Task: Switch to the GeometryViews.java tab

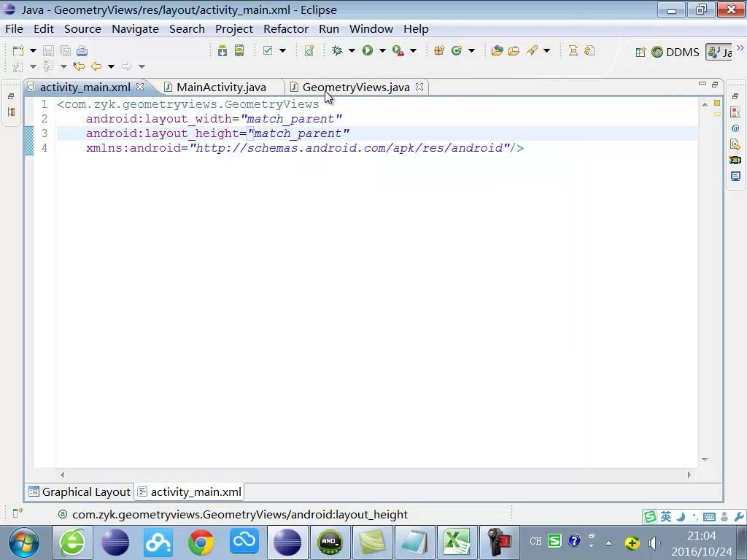Action: coord(355,87)
